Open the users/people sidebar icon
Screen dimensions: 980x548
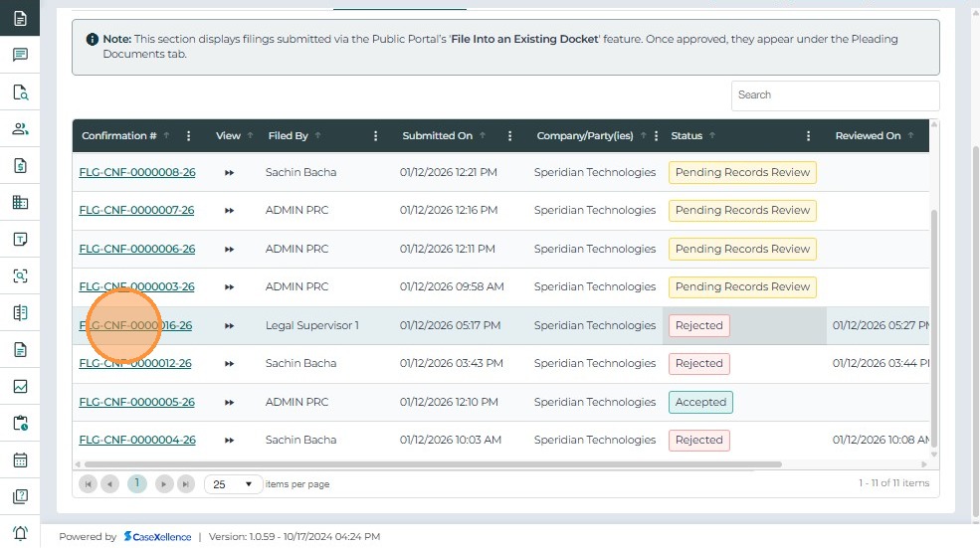[20, 129]
